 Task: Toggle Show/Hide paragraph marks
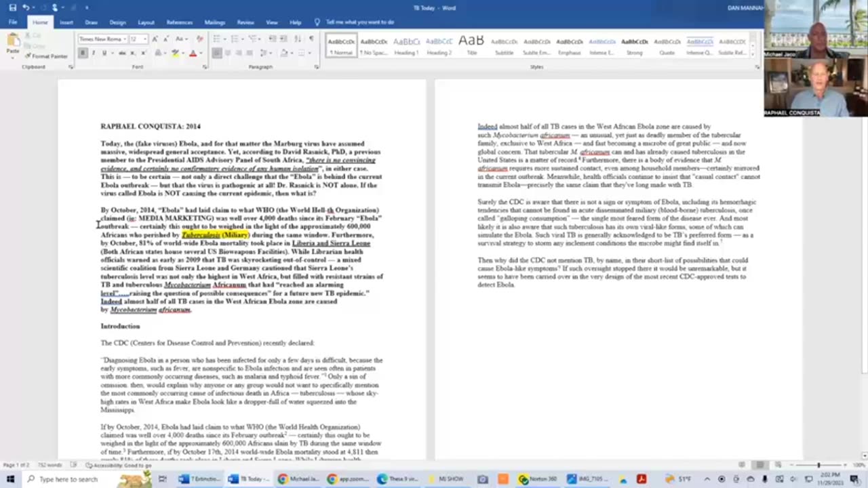tap(311, 39)
